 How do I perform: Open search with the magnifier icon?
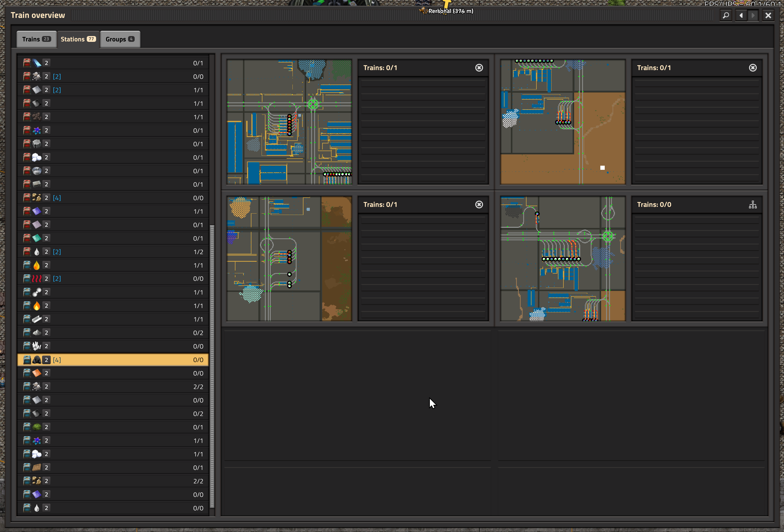click(726, 15)
